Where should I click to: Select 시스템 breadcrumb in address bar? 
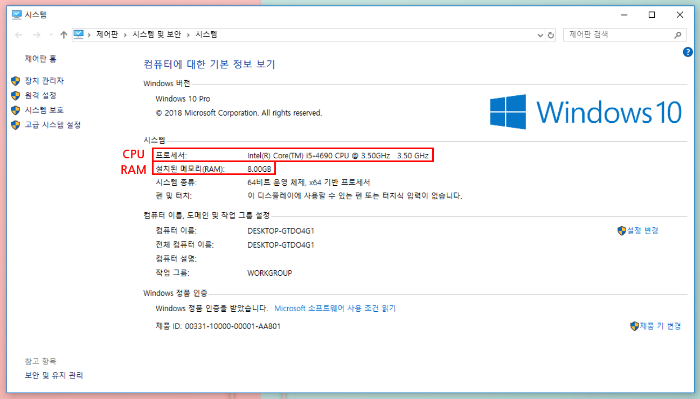coord(206,34)
